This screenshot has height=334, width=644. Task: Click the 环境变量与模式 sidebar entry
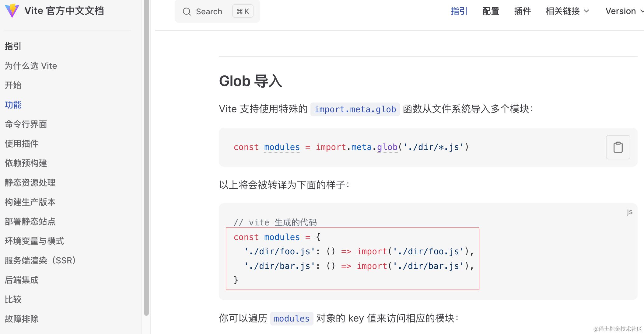(x=34, y=241)
